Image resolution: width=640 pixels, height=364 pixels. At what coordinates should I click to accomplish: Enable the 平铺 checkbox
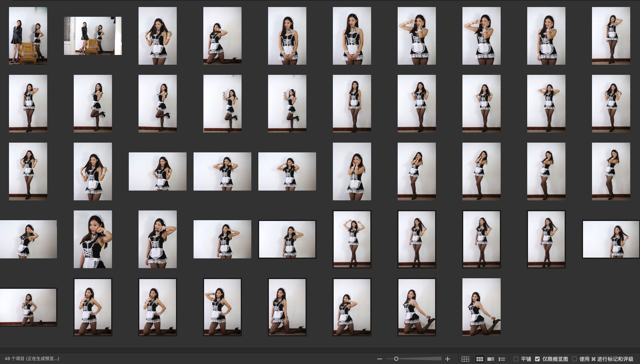point(516,359)
